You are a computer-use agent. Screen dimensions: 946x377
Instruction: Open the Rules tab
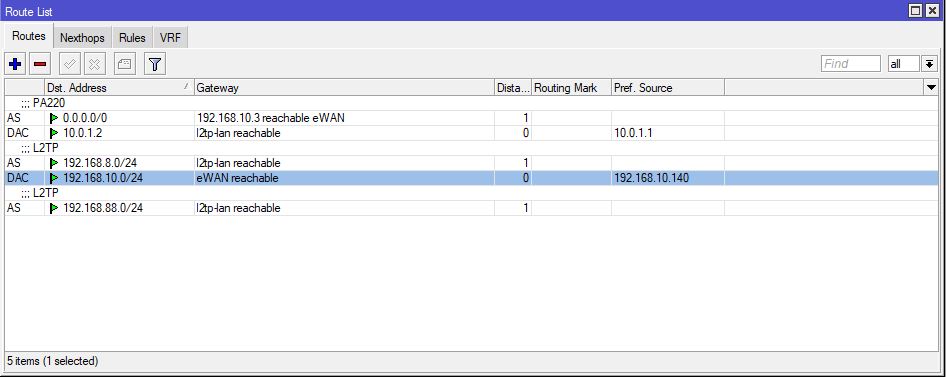pos(132,37)
